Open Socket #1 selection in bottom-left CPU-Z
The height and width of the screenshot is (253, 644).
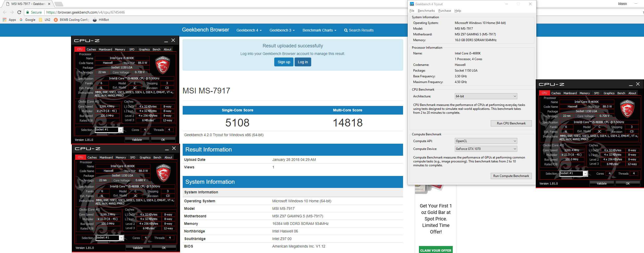pyautogui.click(x=110, y=238)
